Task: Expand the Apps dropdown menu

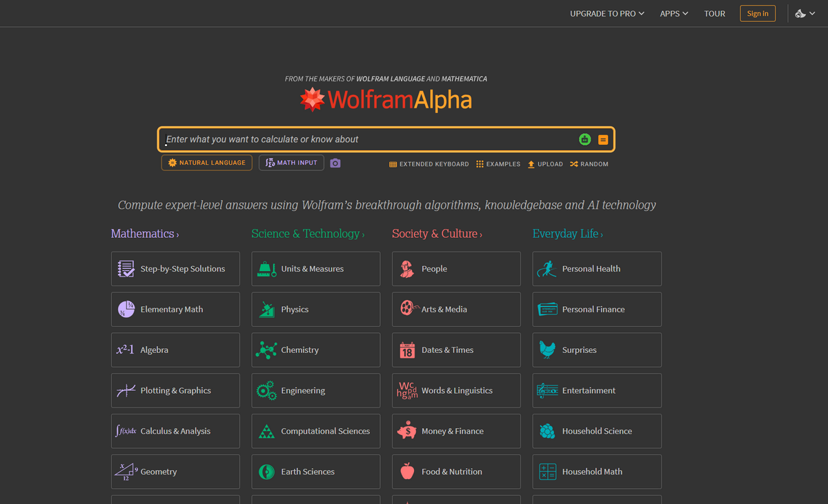Action: (x=674, y=14)
